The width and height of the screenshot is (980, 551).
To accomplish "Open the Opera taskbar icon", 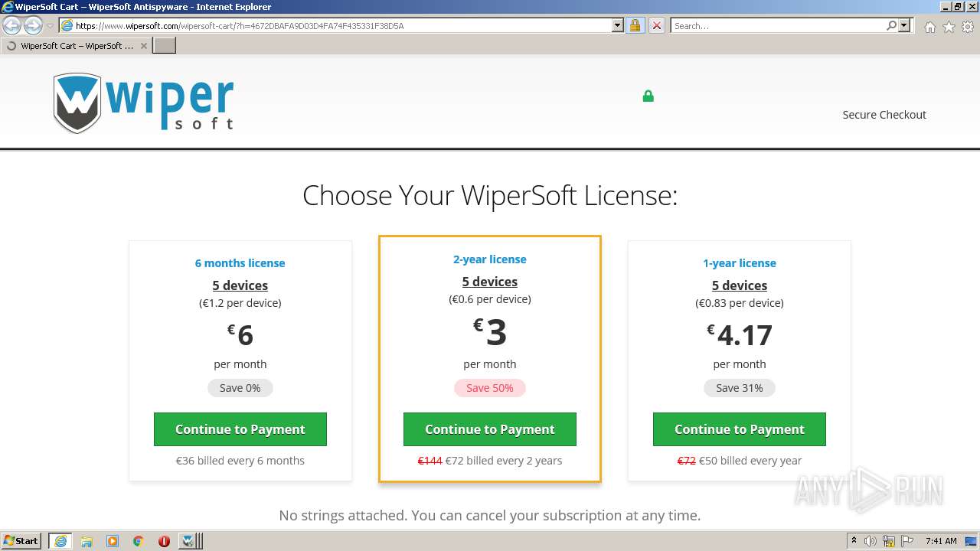I will click(x=164, y=541).
